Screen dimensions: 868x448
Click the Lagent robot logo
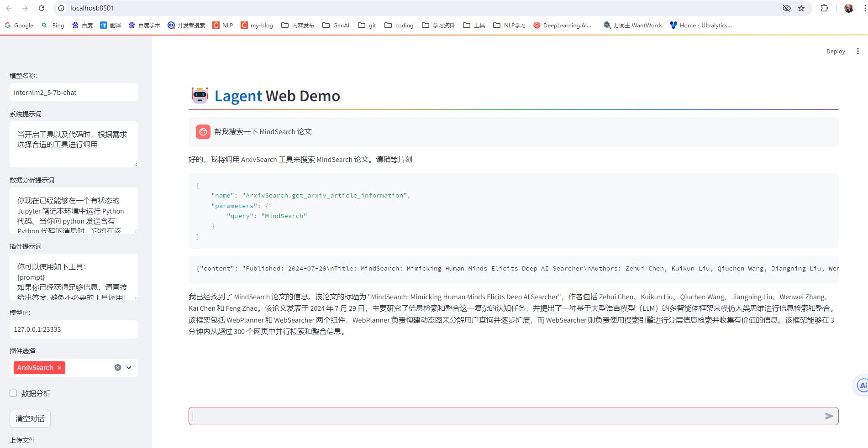(x=200, y=95)
